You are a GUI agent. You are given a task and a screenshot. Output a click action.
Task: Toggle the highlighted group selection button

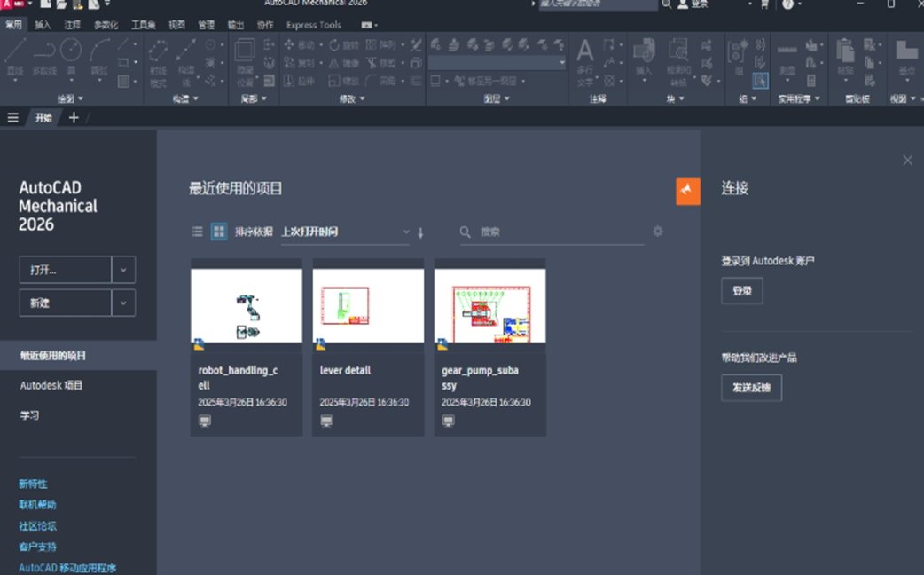(x=760, y=80)
